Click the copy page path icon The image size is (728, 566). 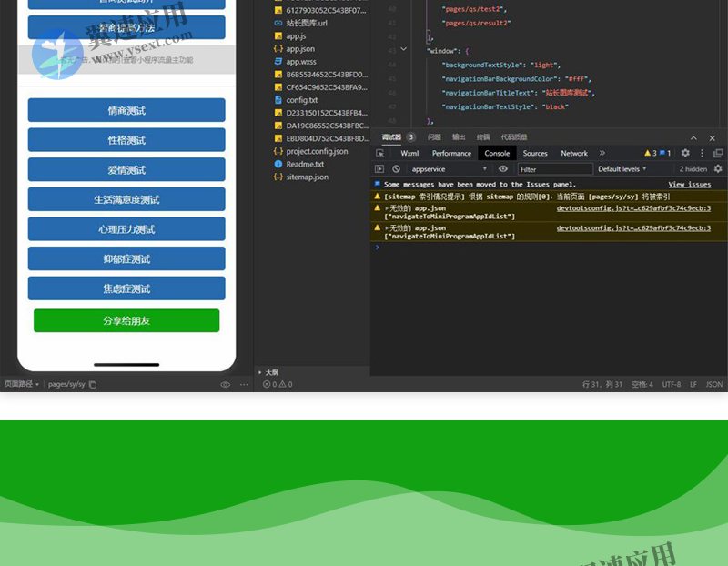pos(92,385)
